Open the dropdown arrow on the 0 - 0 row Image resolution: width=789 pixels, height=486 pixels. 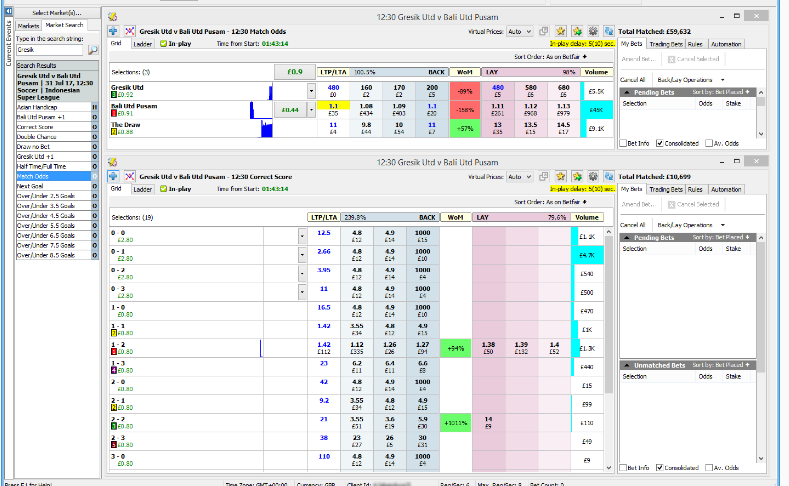pos(302,236)
